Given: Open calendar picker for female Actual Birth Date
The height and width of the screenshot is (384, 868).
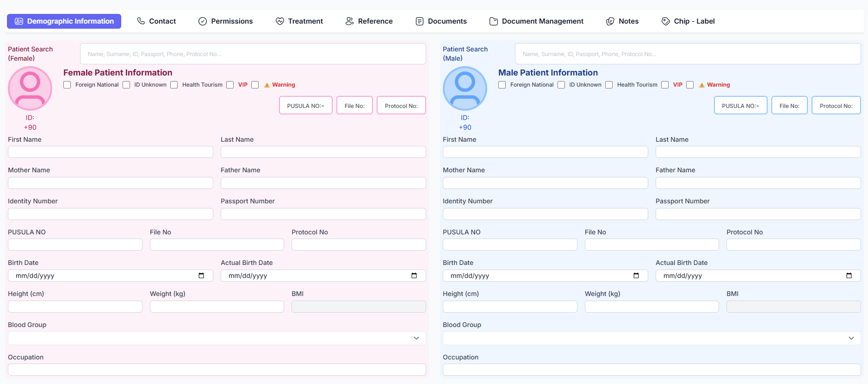Looking at the screenshot, I should (x=414, y=276).
